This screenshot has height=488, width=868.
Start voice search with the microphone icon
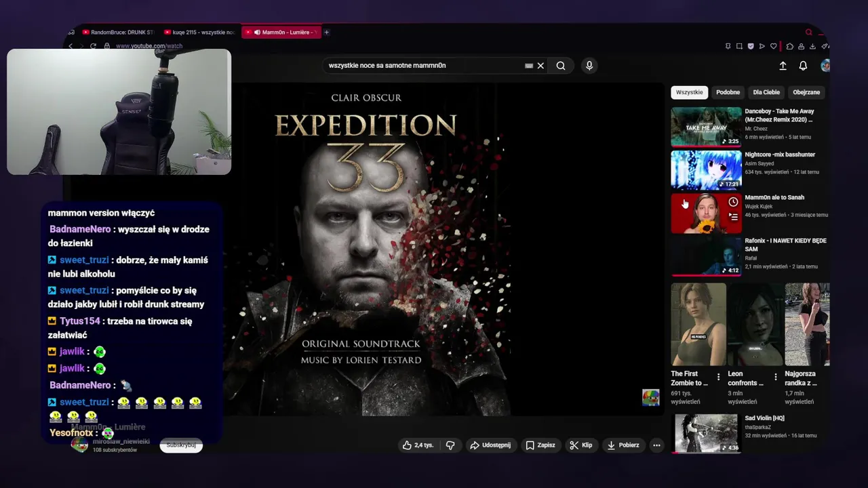[589, 66]
